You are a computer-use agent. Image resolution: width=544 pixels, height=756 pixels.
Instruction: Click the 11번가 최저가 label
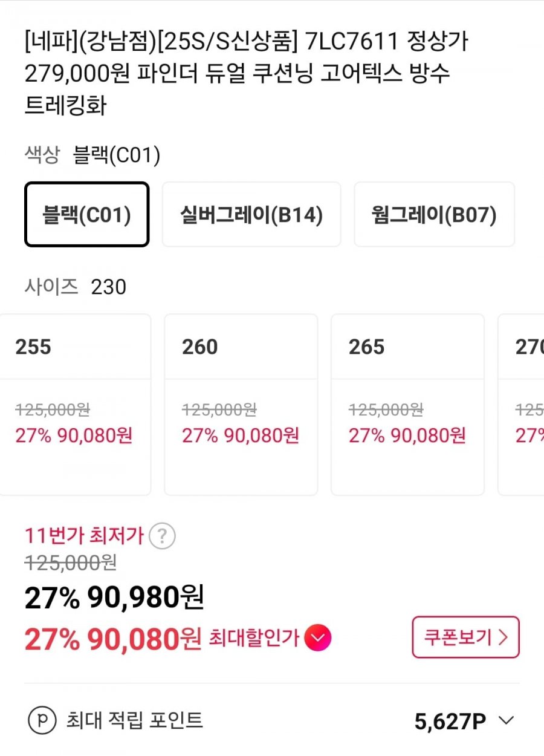point(84,536)
